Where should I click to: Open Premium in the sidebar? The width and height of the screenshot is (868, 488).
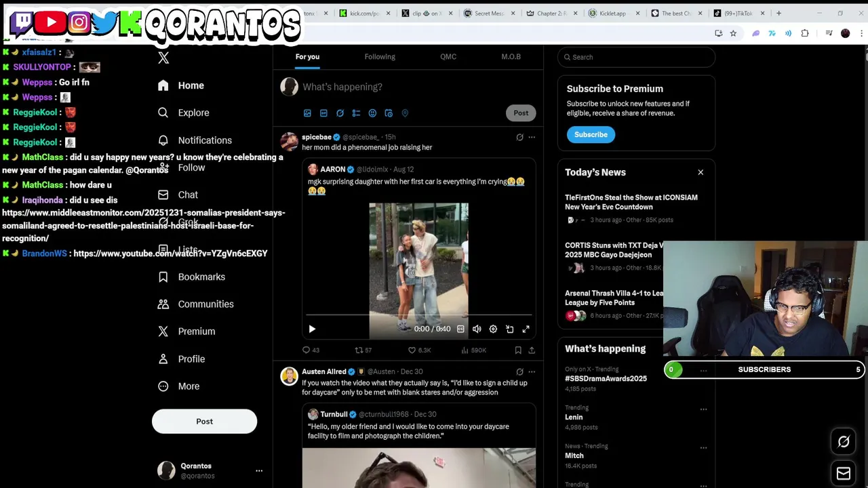[x=186, y=331]
